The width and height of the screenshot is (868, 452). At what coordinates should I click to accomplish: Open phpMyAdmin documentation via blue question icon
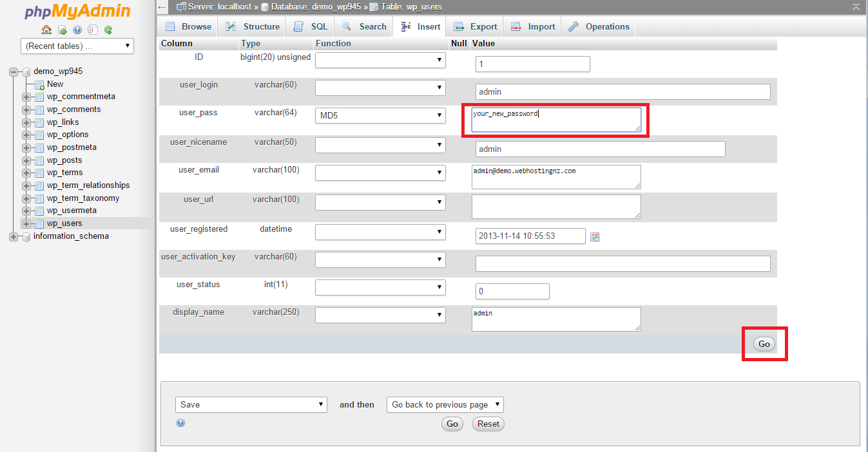pos(77,30)
